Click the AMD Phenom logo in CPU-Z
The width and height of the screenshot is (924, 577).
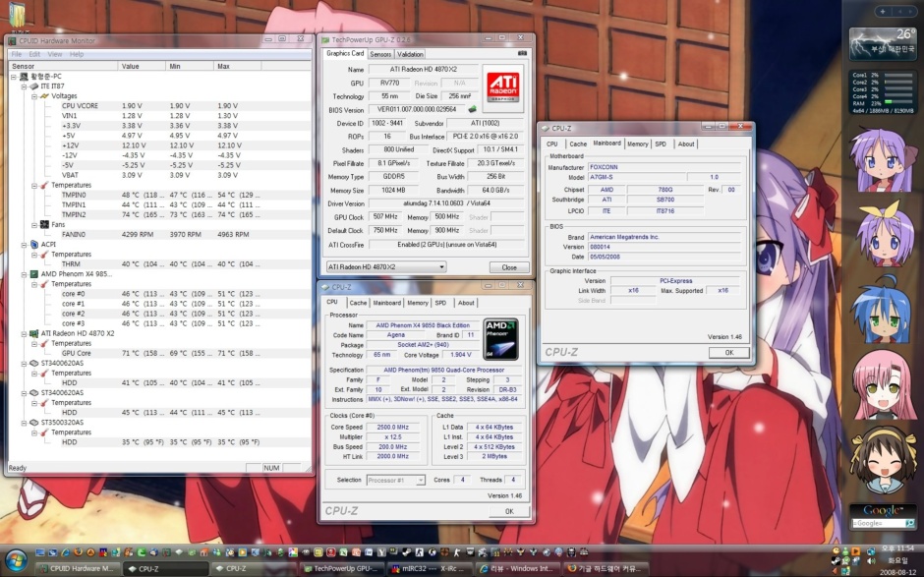point(501,339)
